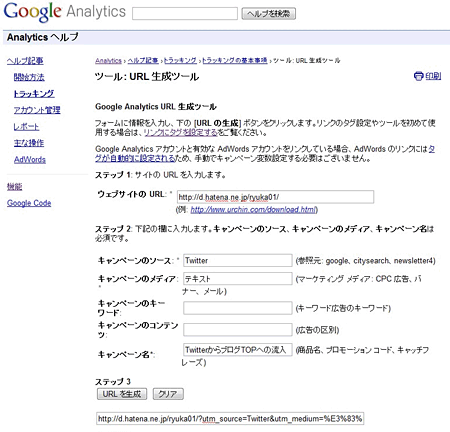Click the printer icon beside 印刷
Viewport: 450px width, 432px height.
418,76
